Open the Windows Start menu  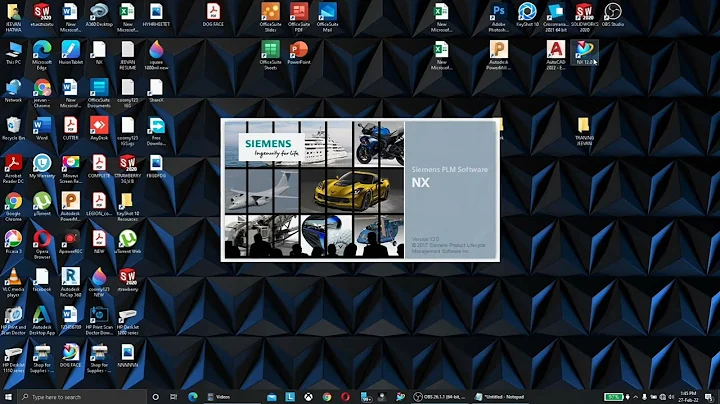pyautogui.click(x=8, y=397)
